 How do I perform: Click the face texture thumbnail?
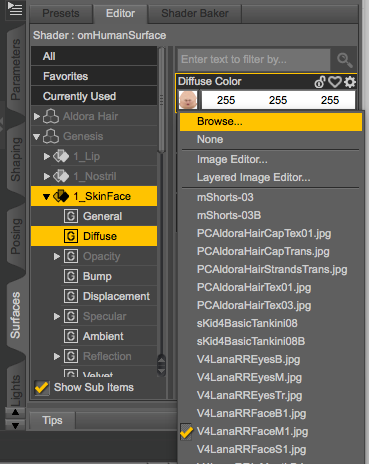pos(188,100)
